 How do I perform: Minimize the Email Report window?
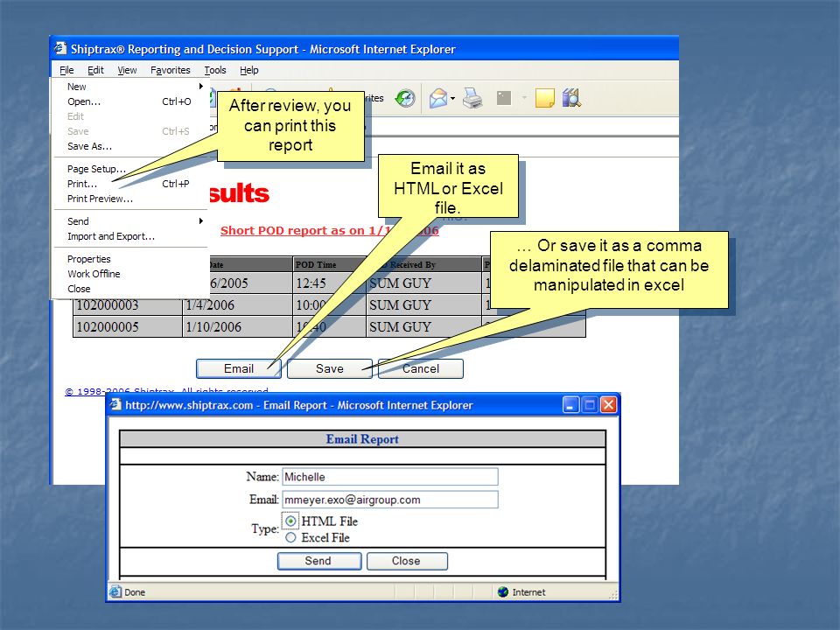[570, 405]
